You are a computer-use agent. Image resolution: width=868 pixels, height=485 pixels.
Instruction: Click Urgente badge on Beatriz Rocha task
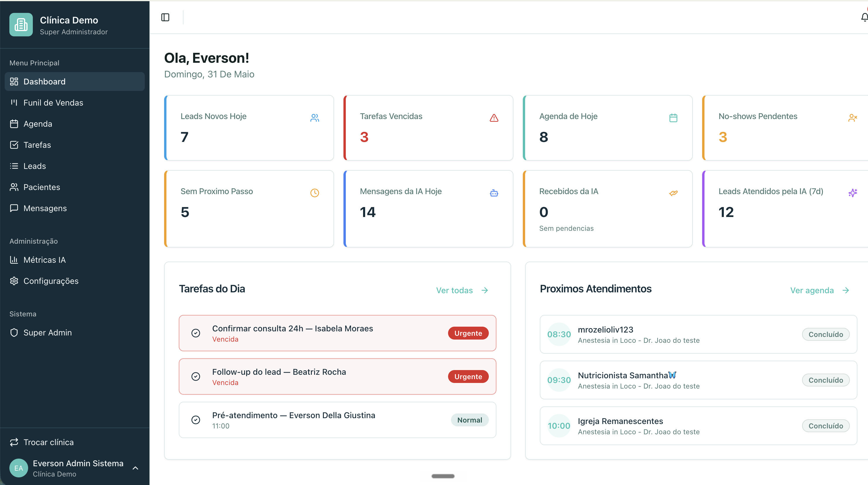click(x=468, y=377)
